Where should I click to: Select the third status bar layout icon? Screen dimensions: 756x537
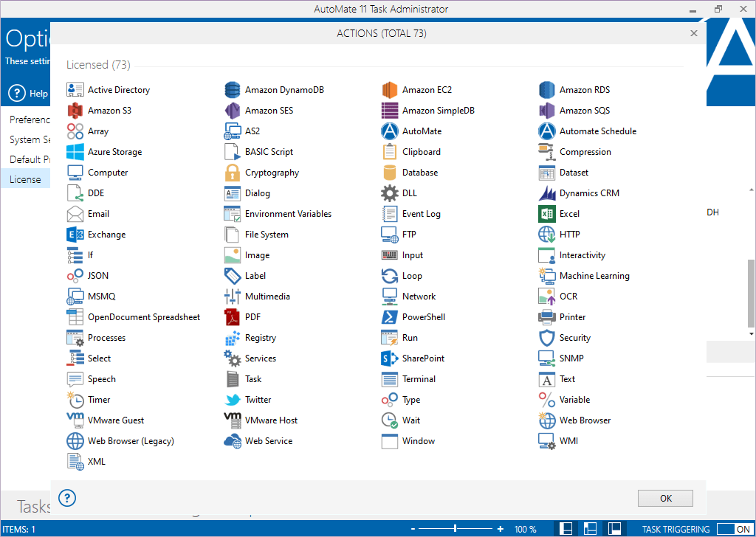point(614,529)
